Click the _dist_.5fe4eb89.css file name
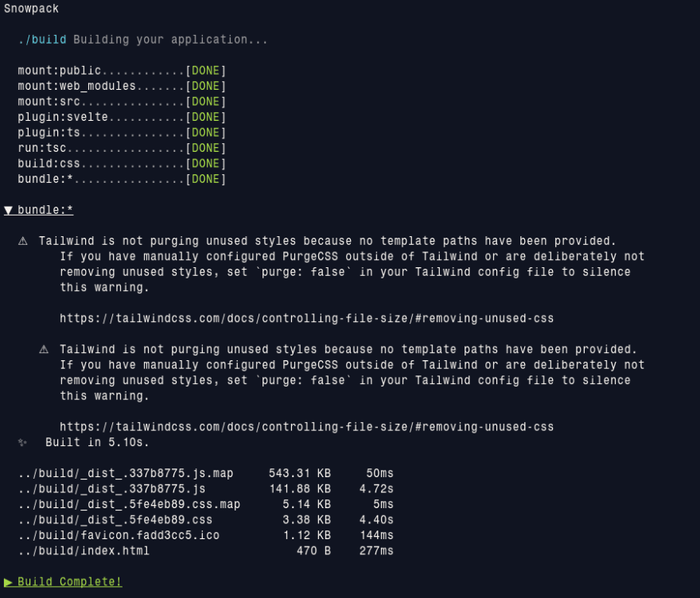700x598 pixels. coord(115,520)
